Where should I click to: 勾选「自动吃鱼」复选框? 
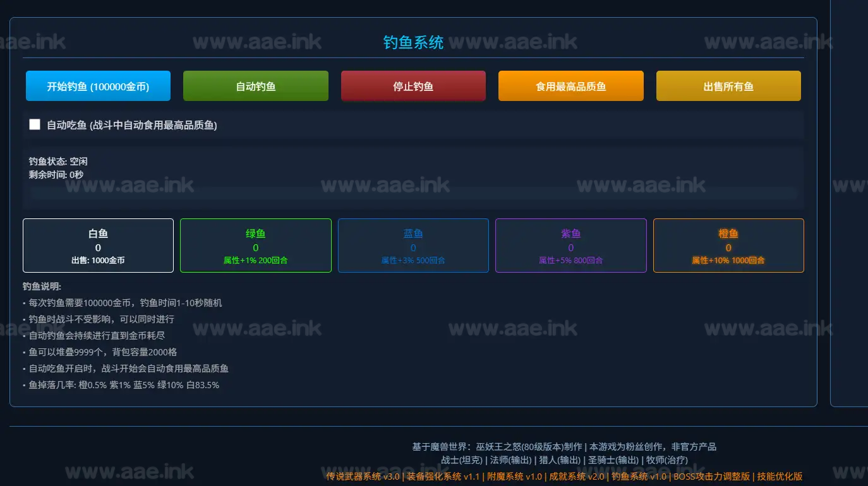[35, 124]
